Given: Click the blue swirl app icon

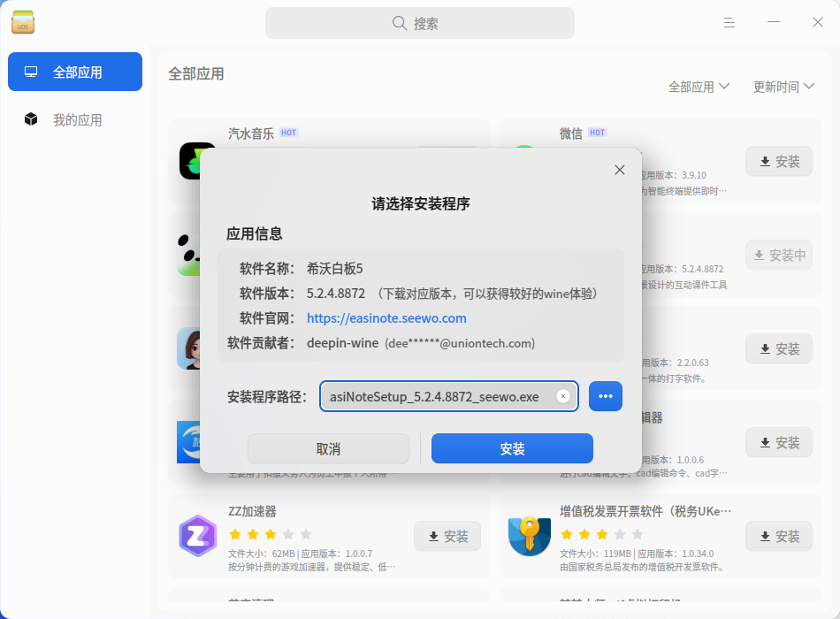Looking at the screenshot, I should (x=188, y=442).
